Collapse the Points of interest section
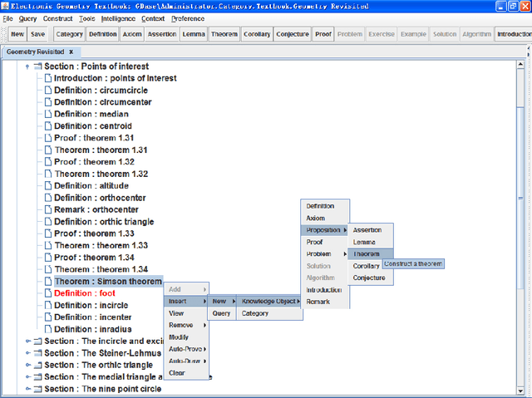 pyautogui.click(x=27, y=66)
